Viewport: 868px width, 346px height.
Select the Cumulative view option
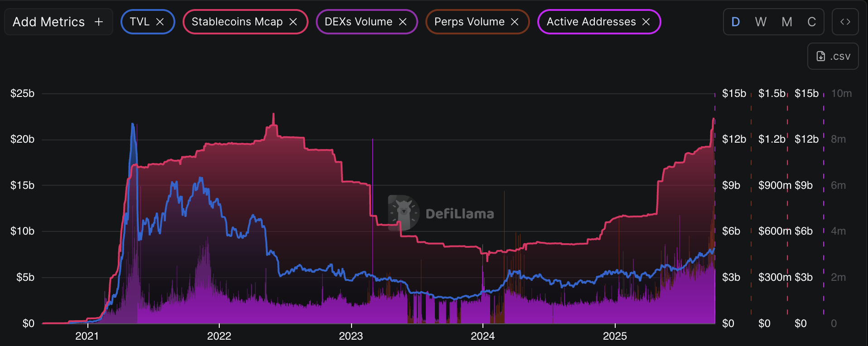[811, 22]
